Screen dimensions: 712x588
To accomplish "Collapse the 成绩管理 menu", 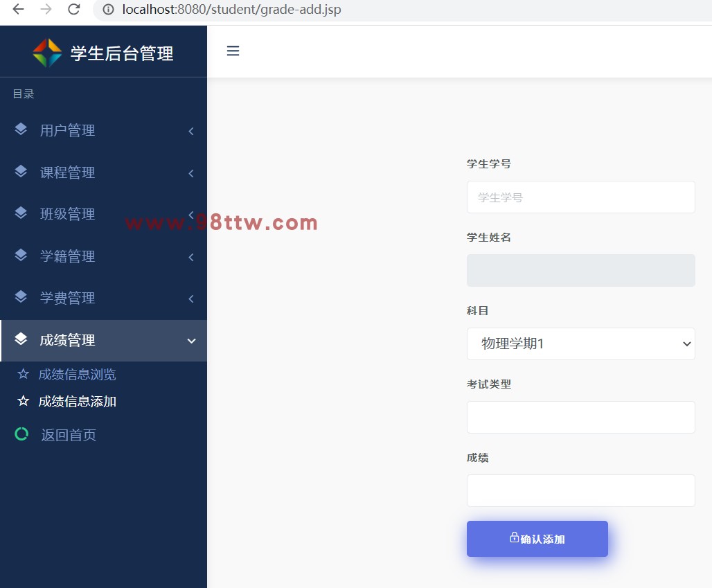I will [103, 341].
